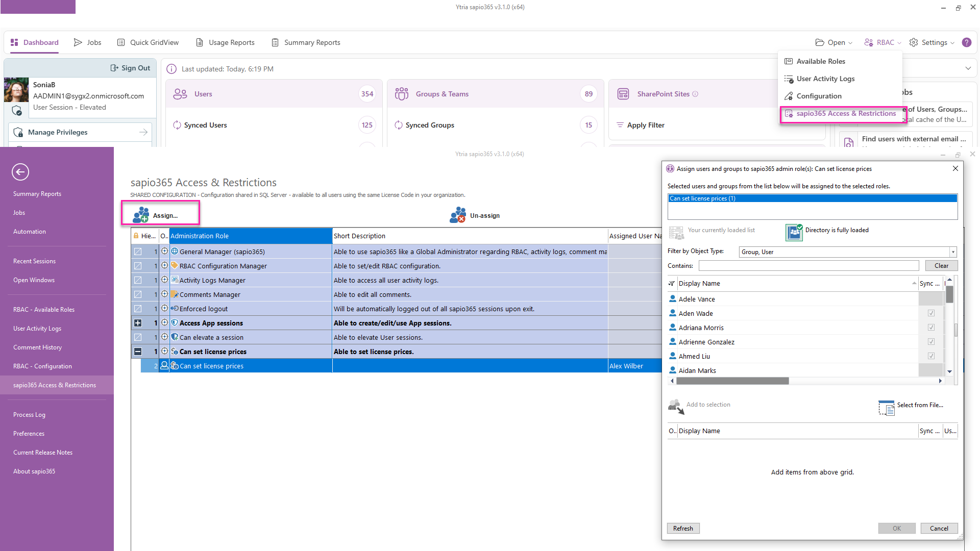
Task: Click the user list vertical scrollbar thumb
Action: pyautogui.click(x=949, y=294)
